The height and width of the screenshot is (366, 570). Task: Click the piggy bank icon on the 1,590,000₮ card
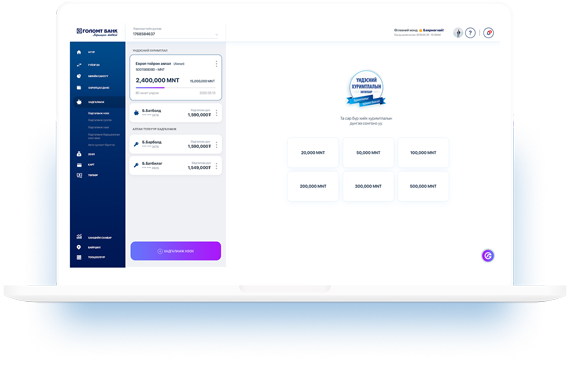point(136,113)
